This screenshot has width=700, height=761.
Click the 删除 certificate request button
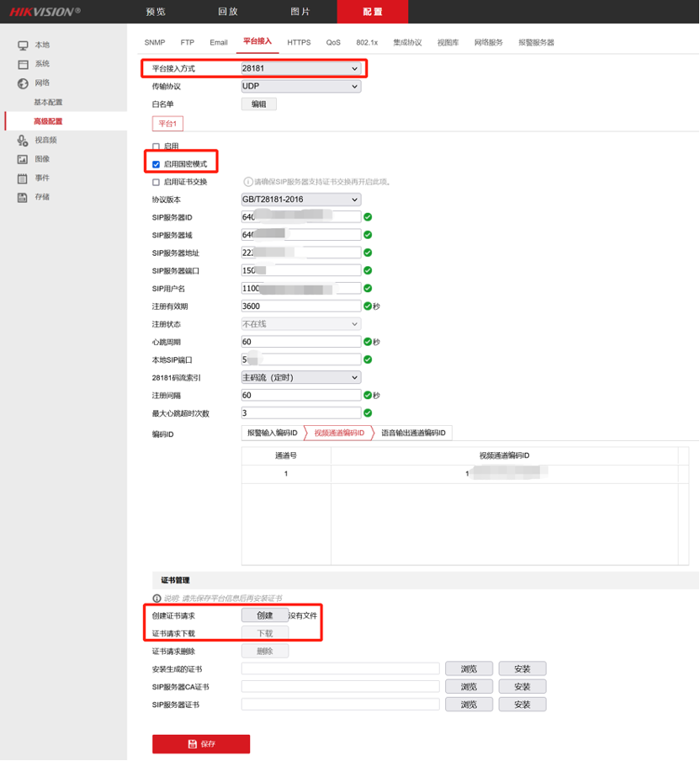(x=265, y=652)
